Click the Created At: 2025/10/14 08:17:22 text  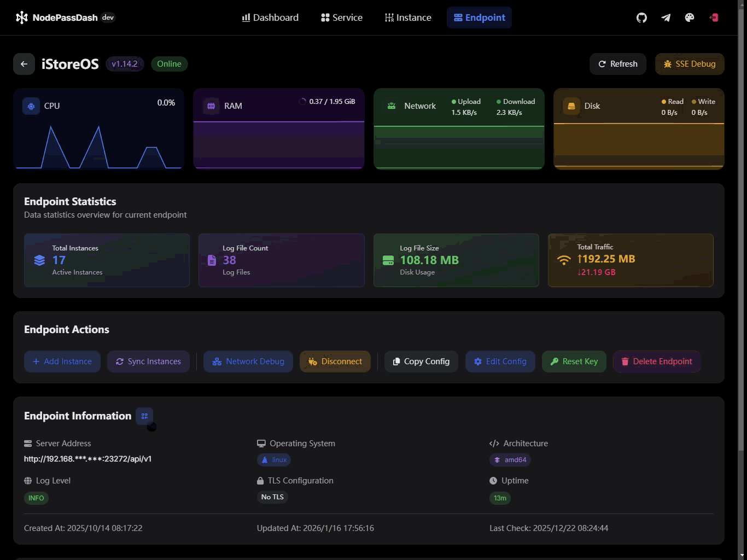83,528
